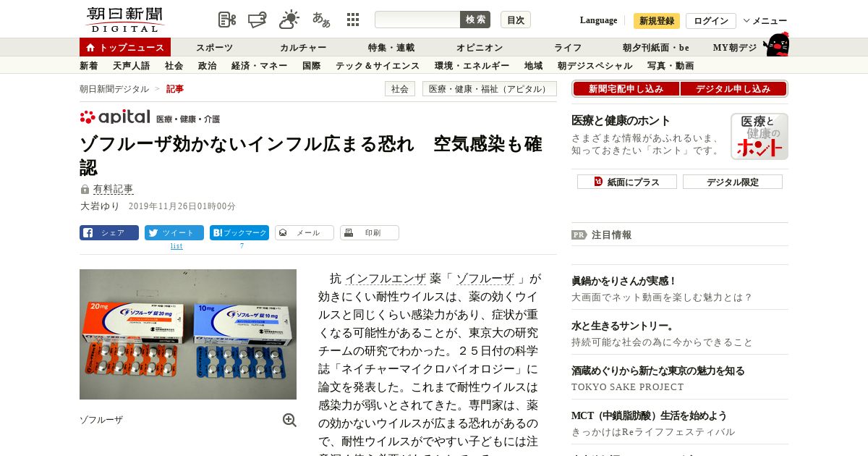Open the news list icon in header

click(227, 20)
